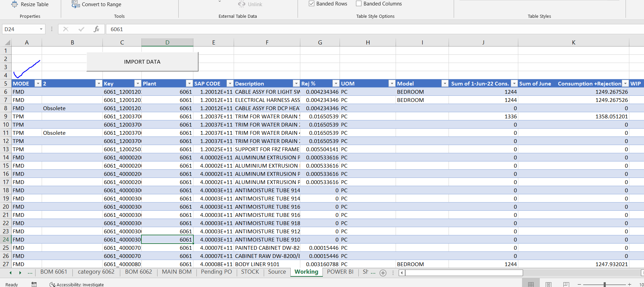Click the Unlink label

(x=255, y=4)
